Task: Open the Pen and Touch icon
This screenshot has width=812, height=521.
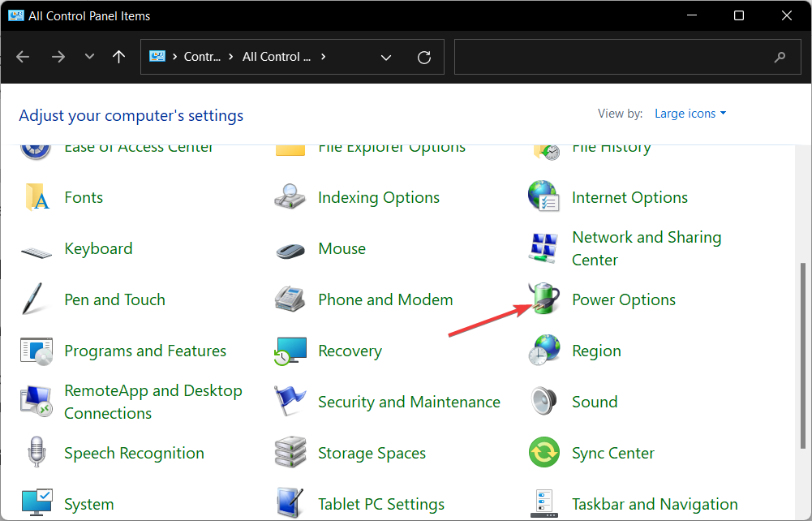Action: (32, 299)
